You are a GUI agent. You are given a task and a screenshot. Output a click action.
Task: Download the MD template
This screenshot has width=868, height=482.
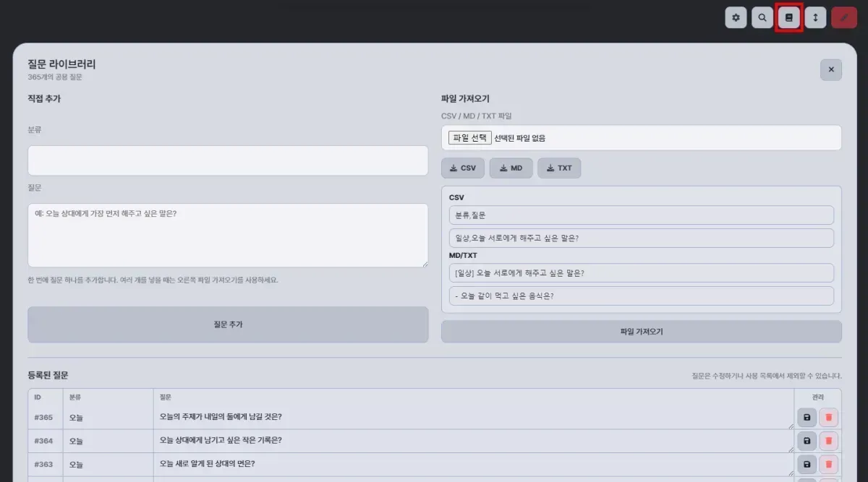tap(511, 168)
